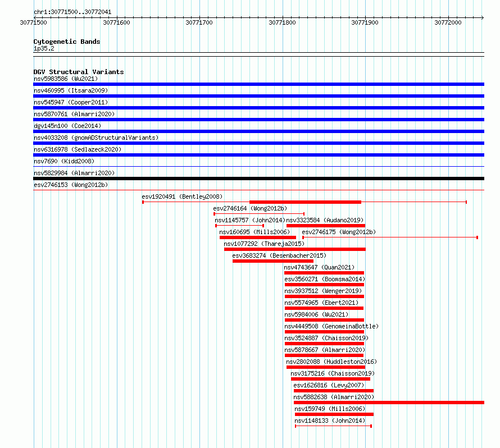Click the blue bar under nsv6316978
Screen dimensions: 500x448
click(258, 155)
